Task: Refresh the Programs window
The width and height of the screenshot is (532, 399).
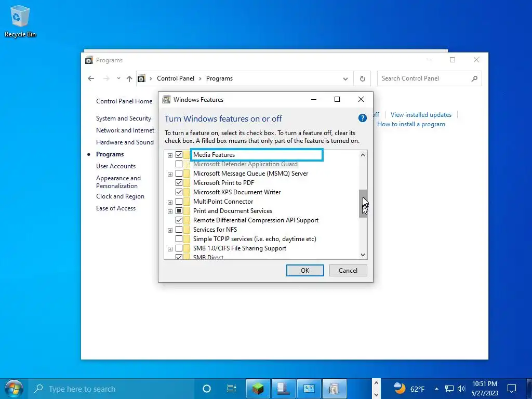Action: click(x=362, y=79)
